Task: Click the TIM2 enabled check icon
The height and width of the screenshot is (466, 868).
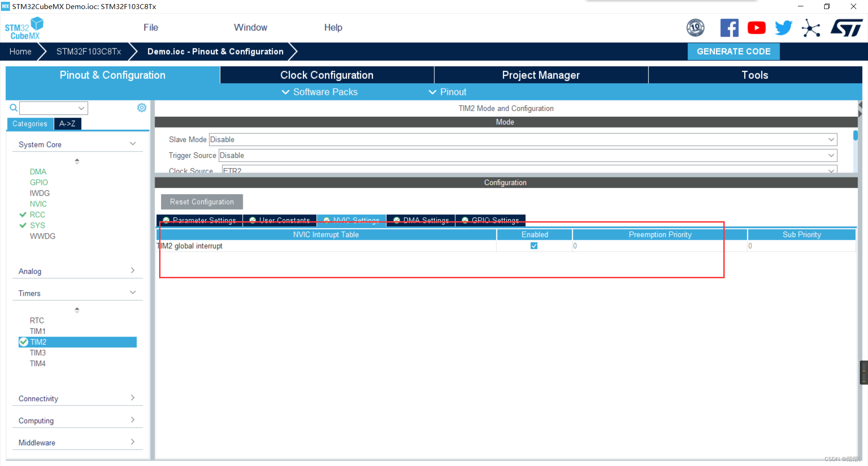Action: (24, 342)
